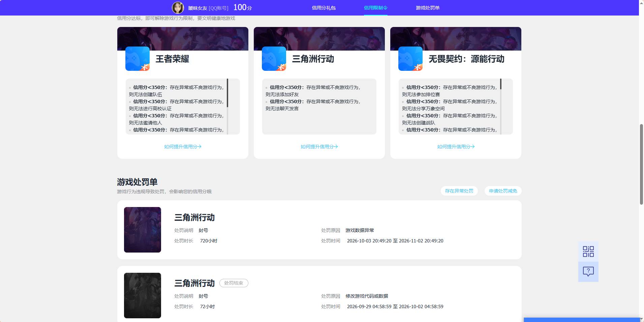Screen dimensions: 644x322
Task: Click the 无畏契约 restriction list scrollbar
Action: [501, 84]
